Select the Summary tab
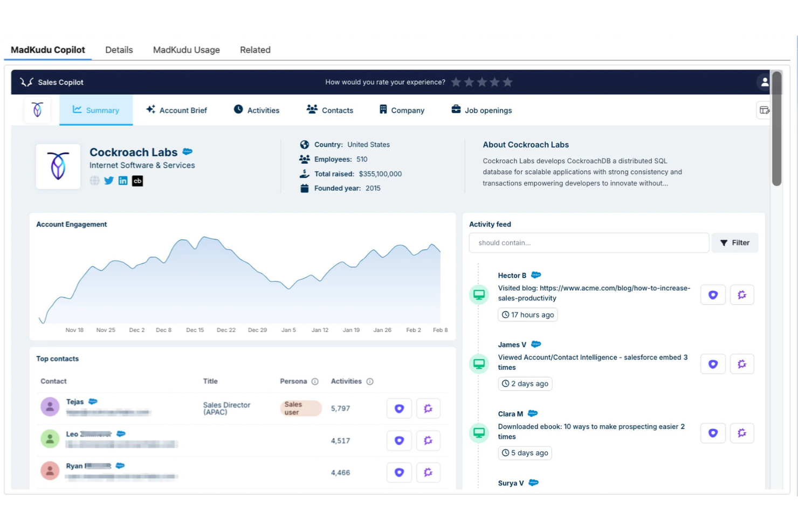The width and height of the screenshot is (798, 532). 96,110
